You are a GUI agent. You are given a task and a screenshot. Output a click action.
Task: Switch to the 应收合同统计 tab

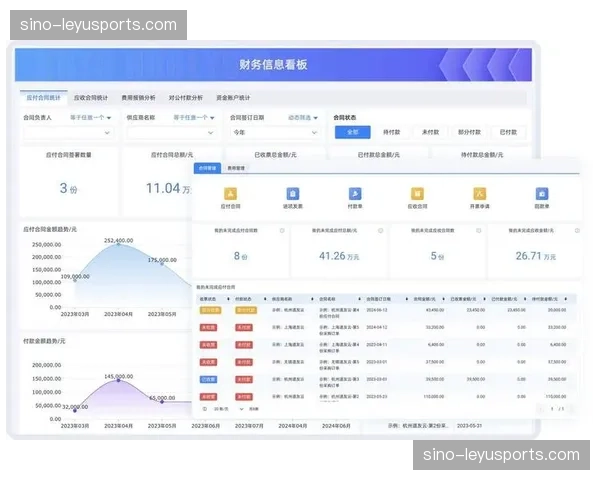pyautogui.click(x=90, y=98)
